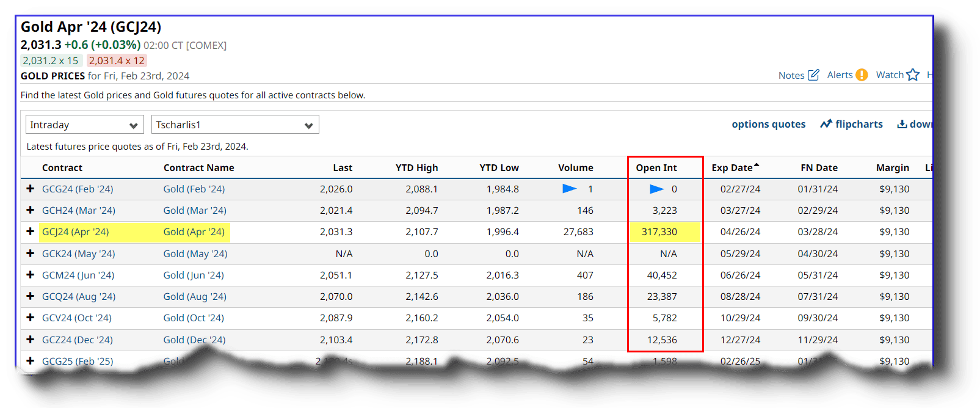Click blue arrow flag in Feb '24 Volume
Screen dimensions: 980x408
569,189
